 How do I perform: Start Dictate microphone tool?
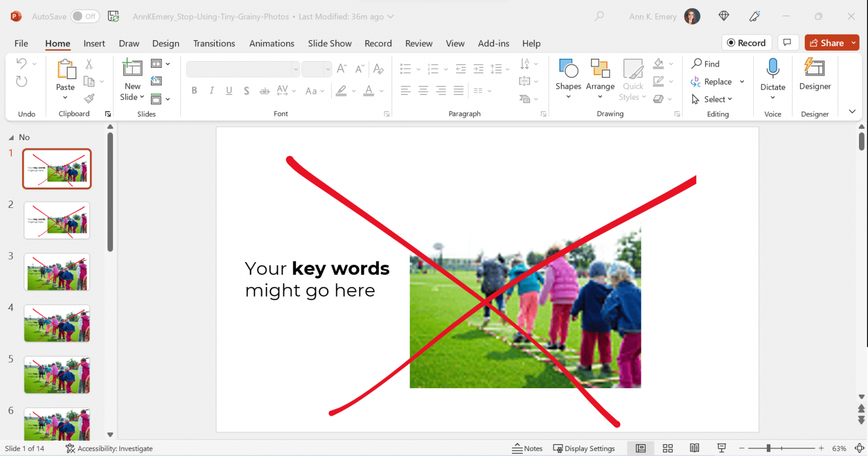pyautogui.click(x=772, y=75)
